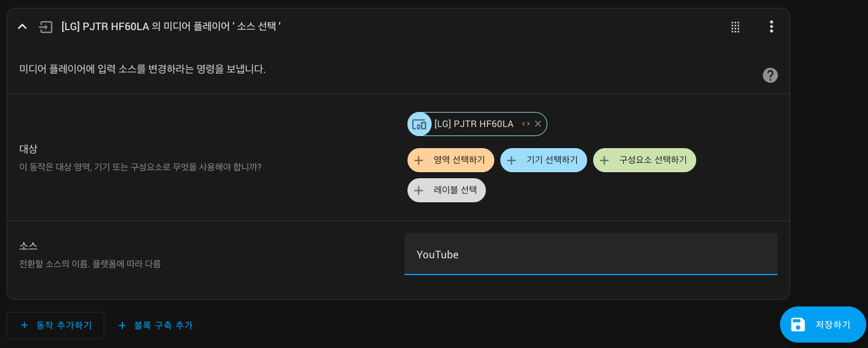Click the device icon in PJTR chip

[420, 124]
